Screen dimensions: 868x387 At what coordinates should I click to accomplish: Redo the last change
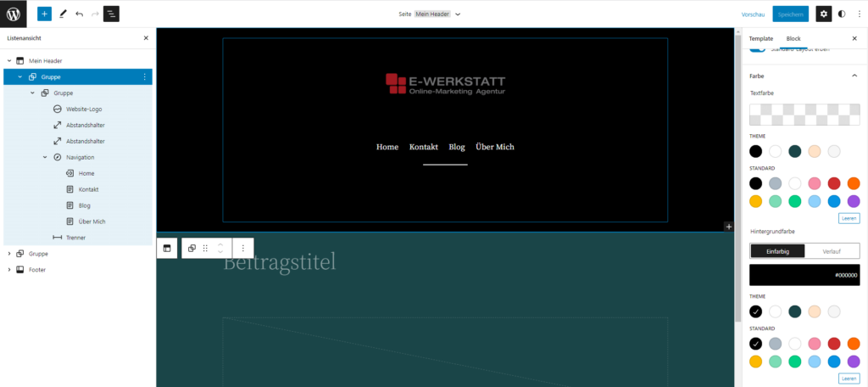[x=95, y=14]
